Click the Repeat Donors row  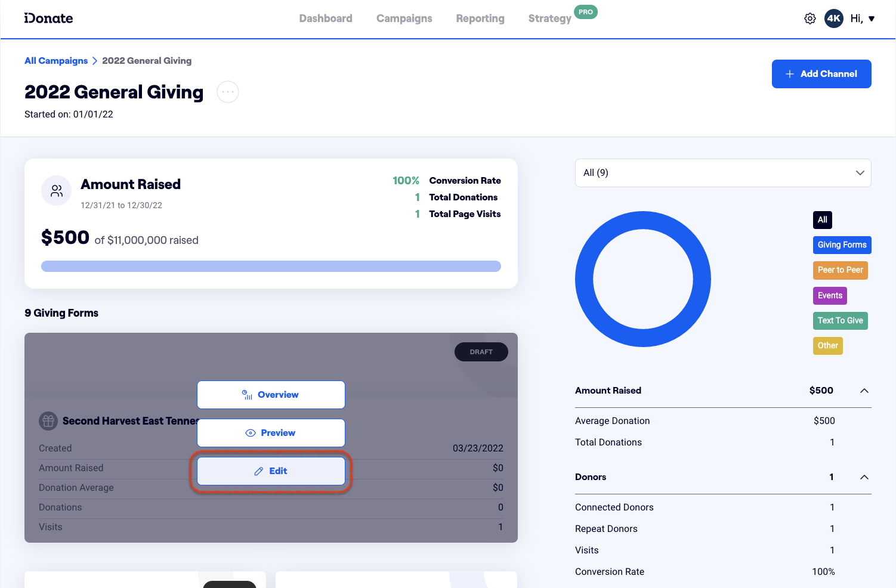pos(705,529)
